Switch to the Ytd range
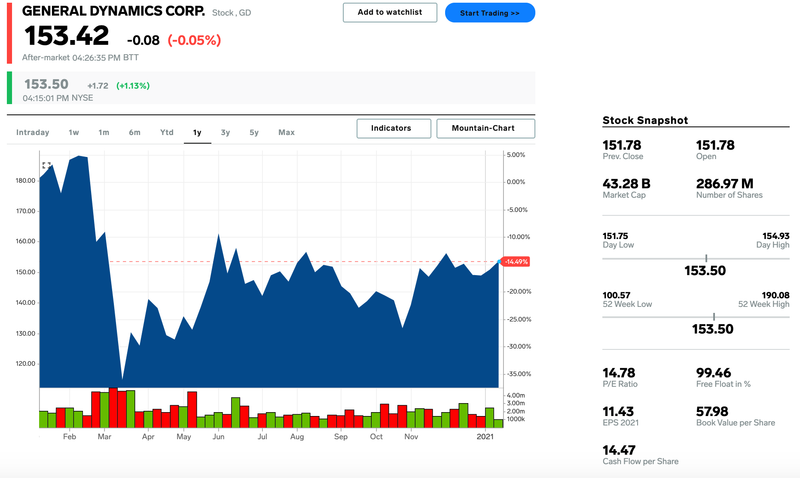800x478 pixels. pyautogui.click(x=166, y=132)
